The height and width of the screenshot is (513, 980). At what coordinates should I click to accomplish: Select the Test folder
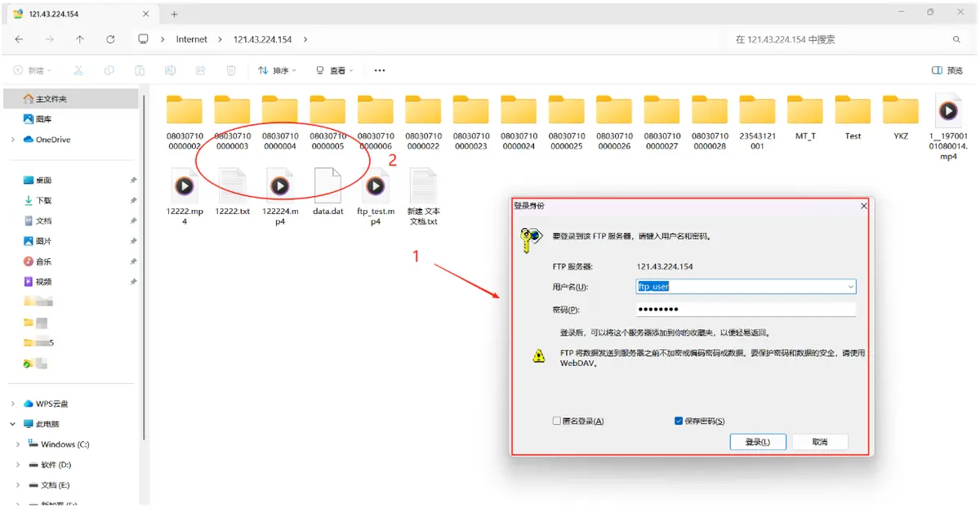click(853, 118)
